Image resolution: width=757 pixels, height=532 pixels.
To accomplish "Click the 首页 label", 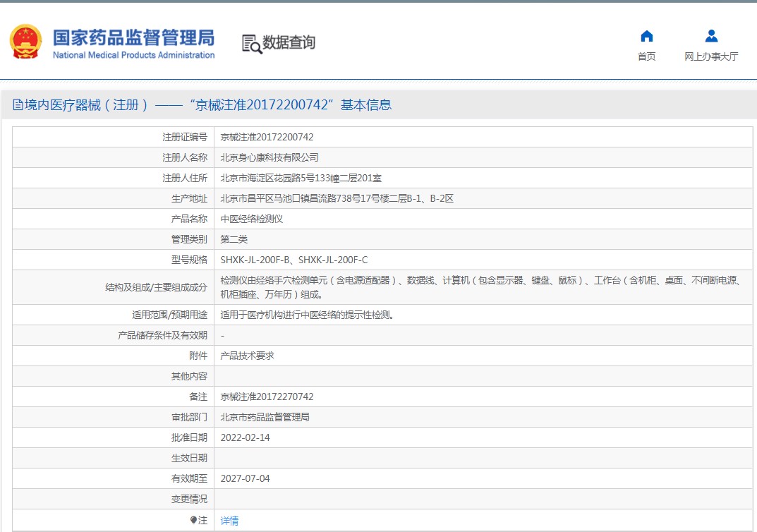I will (646, 56).
